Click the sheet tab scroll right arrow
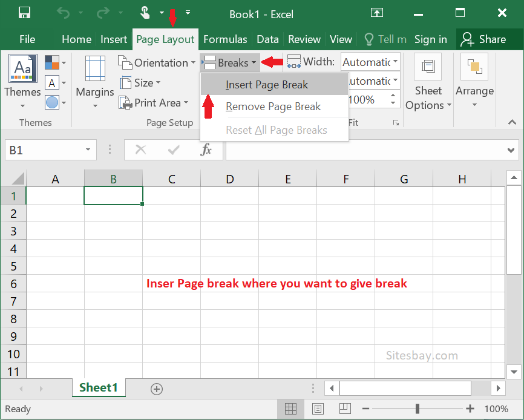Viewport: 524px width, 420px height. point(41,389)
